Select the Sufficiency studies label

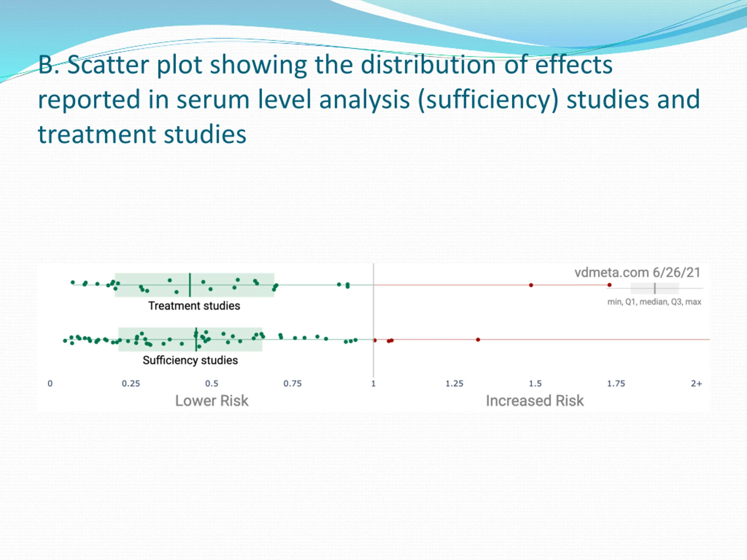click(190, 360)
